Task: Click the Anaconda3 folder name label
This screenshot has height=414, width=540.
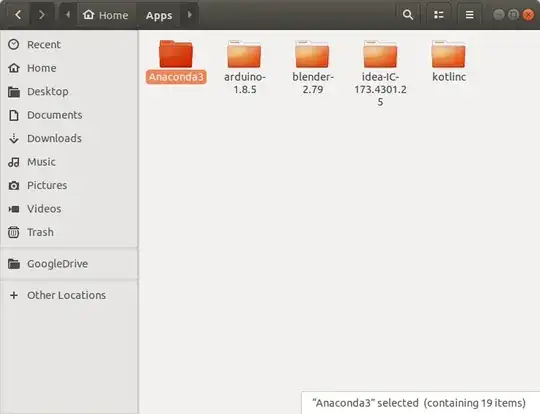Action: click(176, 77)
